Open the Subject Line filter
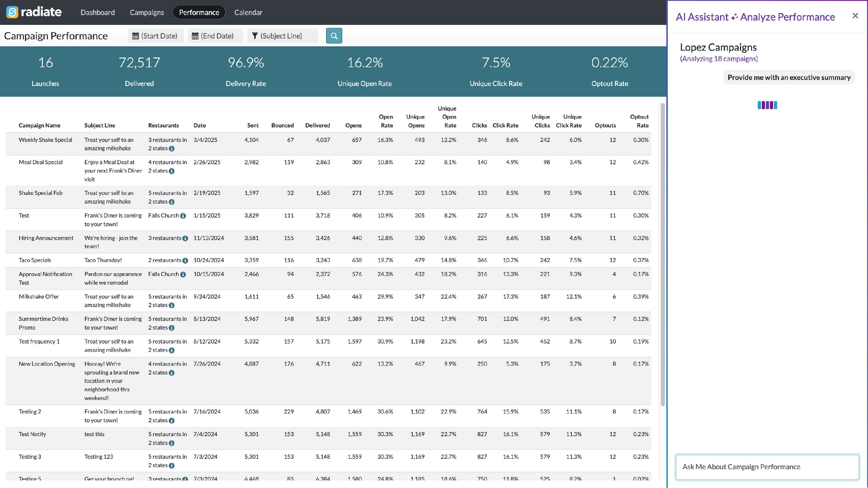Screen dimensions: 868x488 coord(282,36)
